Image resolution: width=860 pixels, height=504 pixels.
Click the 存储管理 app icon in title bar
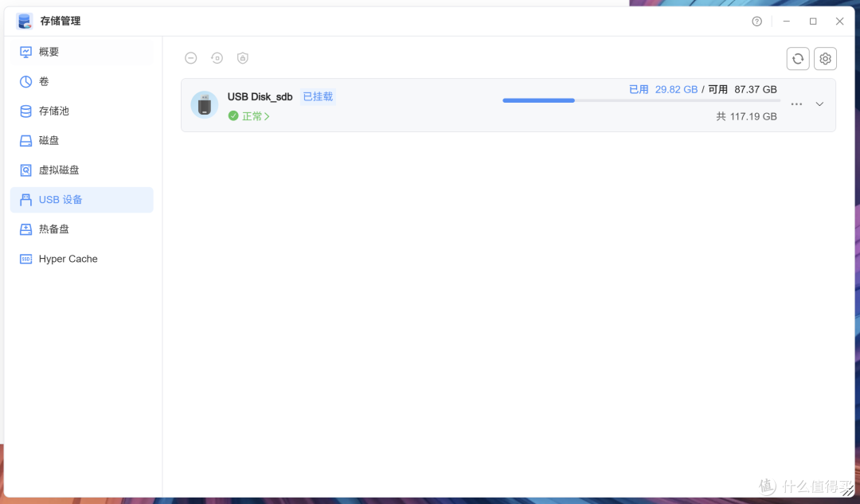[x=25, y=21]
